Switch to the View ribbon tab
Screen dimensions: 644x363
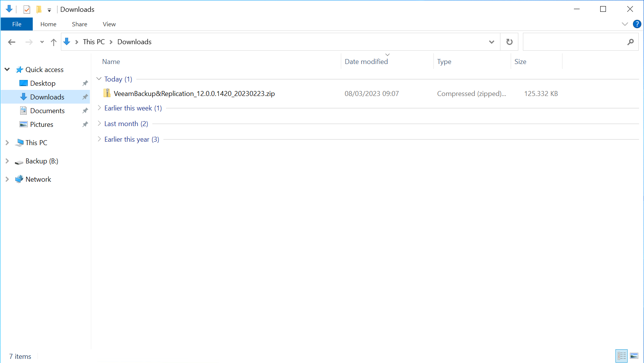pos(109,24)
